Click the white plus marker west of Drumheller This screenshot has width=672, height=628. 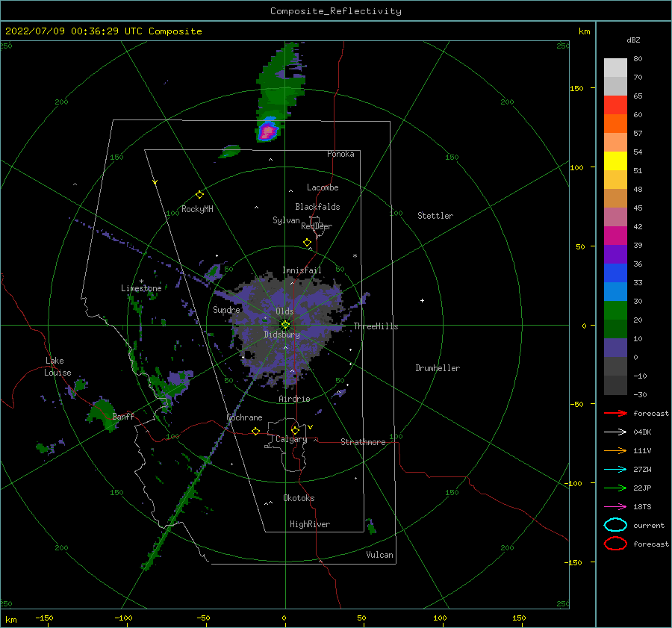click(x=422, y=300)
